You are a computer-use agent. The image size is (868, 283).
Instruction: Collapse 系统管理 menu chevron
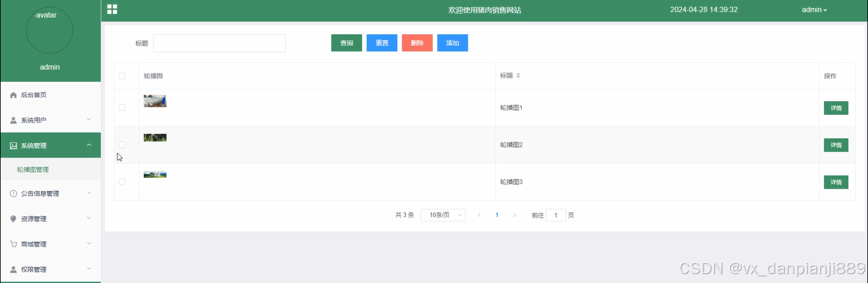(89, 145)
